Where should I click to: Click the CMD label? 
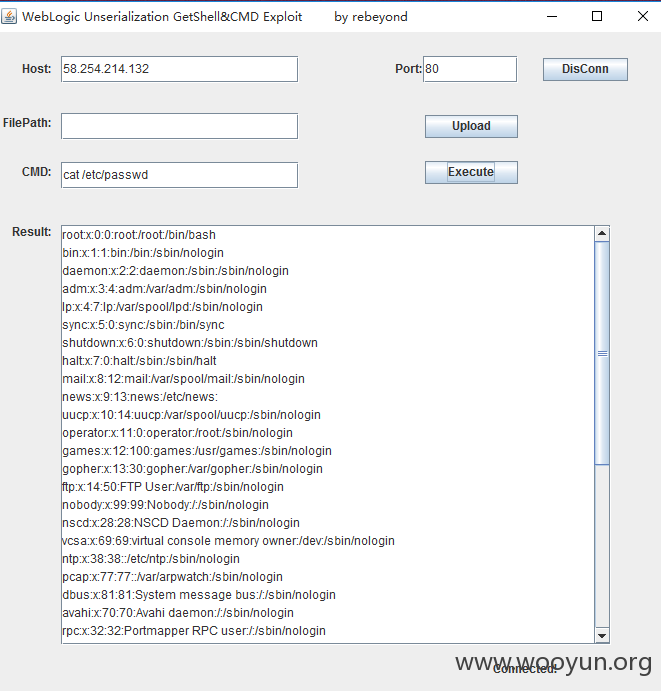(x=37, y=172)
